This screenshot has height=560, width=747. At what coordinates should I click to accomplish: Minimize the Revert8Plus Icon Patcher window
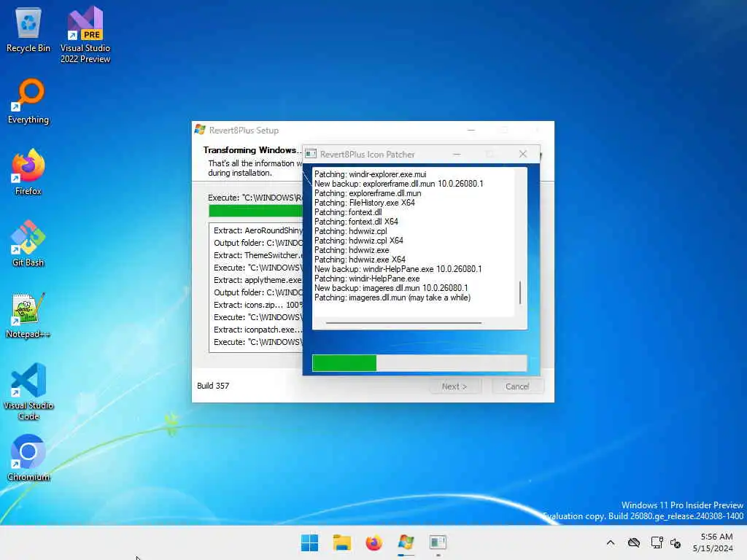click(x=457, y=154)
